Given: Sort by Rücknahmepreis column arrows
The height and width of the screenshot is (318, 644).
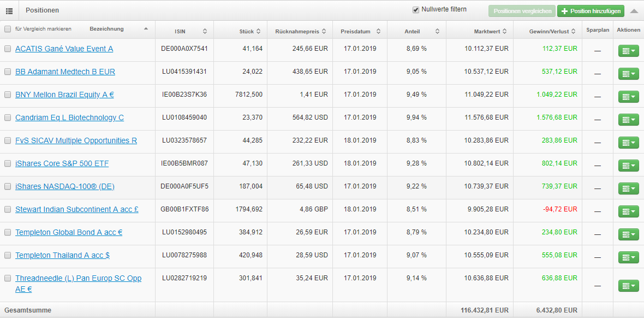Looking at the screenshot, I should tap(324, 31).
